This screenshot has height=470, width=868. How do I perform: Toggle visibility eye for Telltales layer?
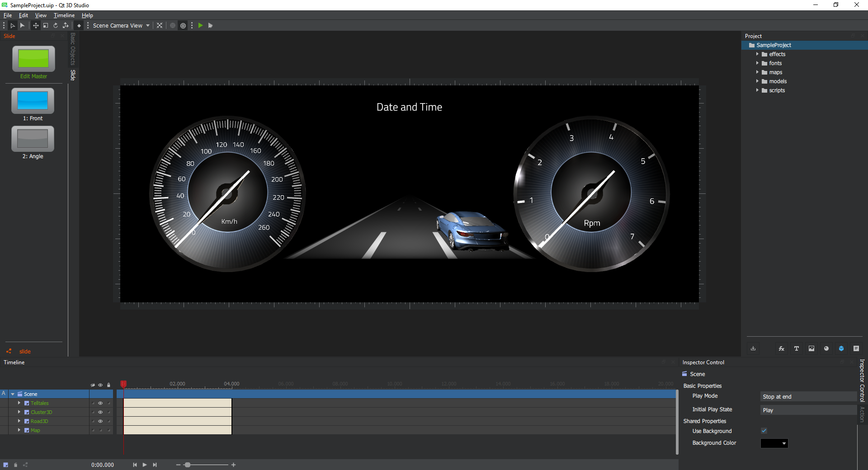tap(100, 403)
